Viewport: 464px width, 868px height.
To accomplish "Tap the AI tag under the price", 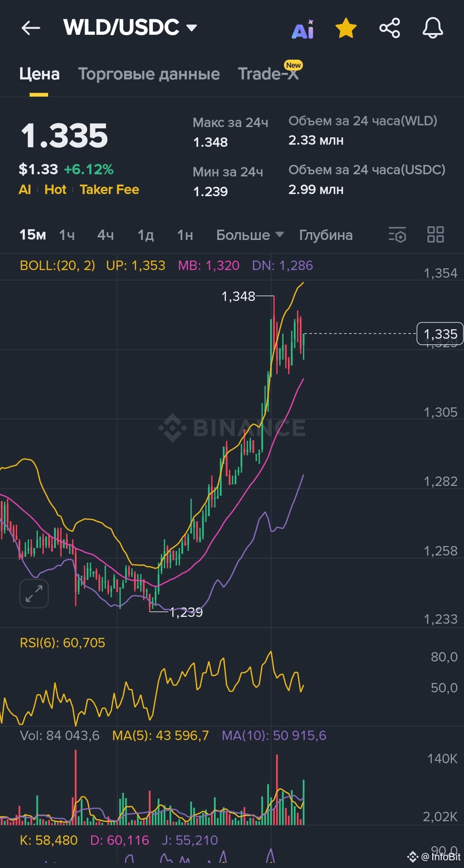I will pyautogui.click(x=25, y=190).
